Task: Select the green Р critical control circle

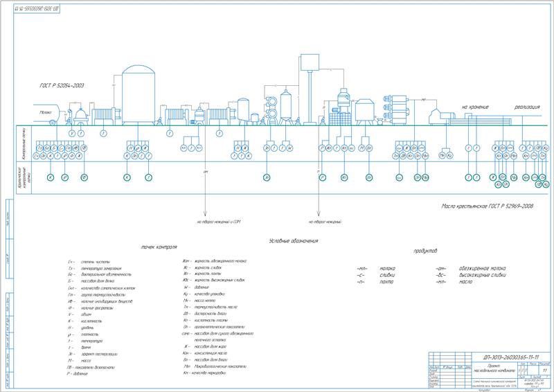Action: [322, 177]
